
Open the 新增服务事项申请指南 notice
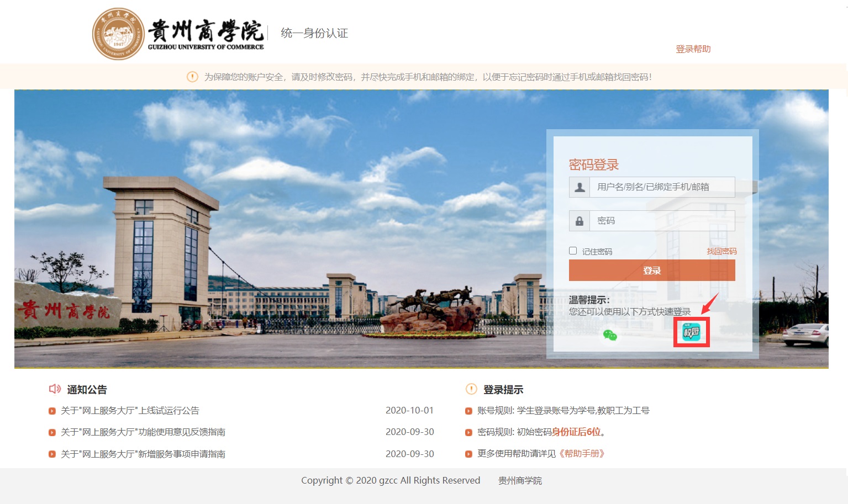[x=143, y=454]
